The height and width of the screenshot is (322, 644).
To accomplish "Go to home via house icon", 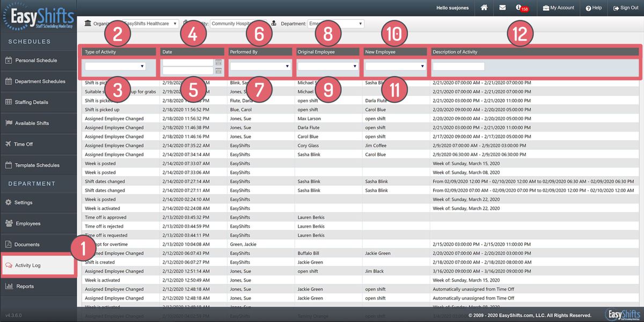I will click(484, 8).
